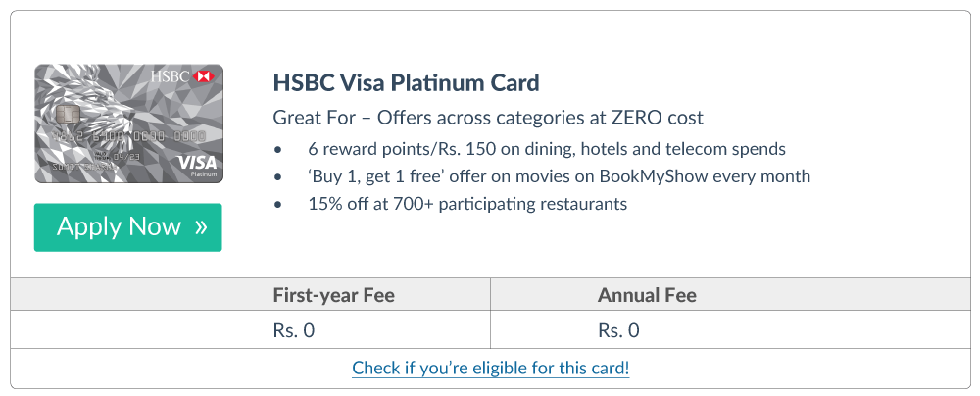Click the HSBC logo on the card

[x=181, y=76]
